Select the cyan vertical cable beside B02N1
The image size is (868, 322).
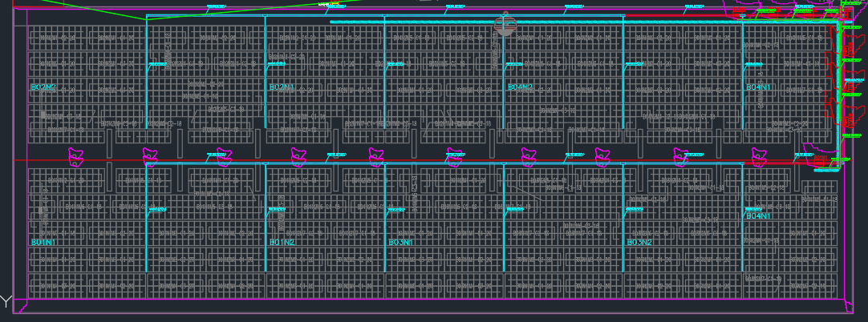pos(266,72)
